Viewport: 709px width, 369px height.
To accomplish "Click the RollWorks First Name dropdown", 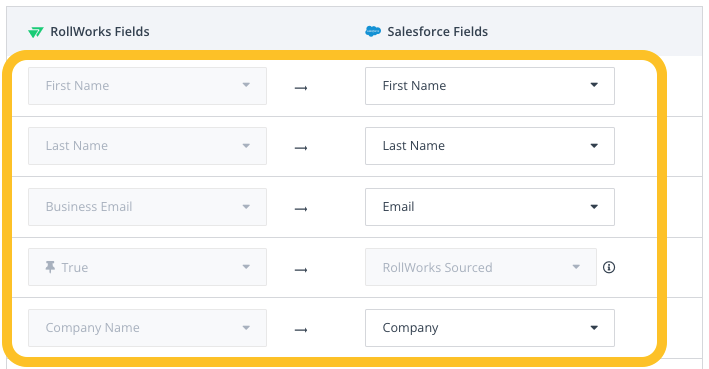I will point(147,86).
